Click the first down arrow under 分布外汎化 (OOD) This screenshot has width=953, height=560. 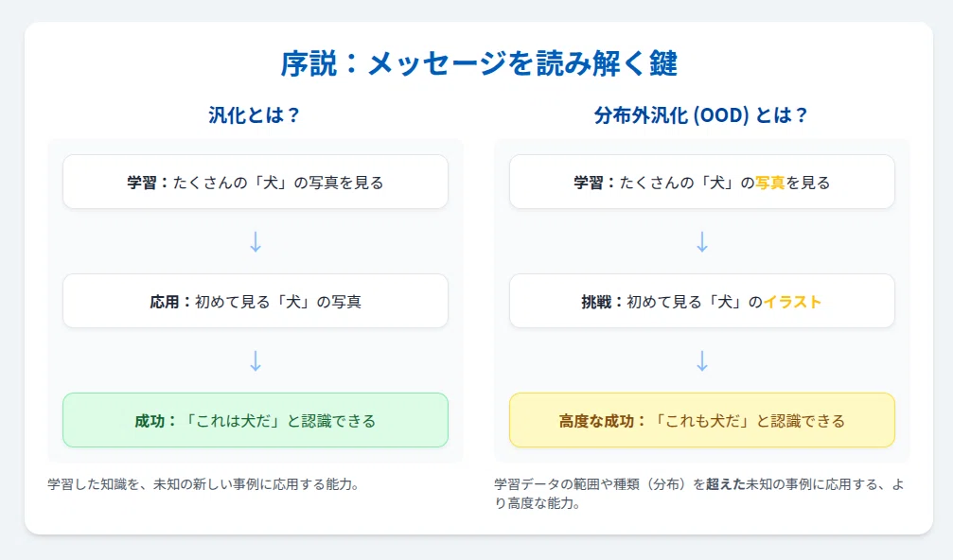pyautogui.click(x=702, y=242)
